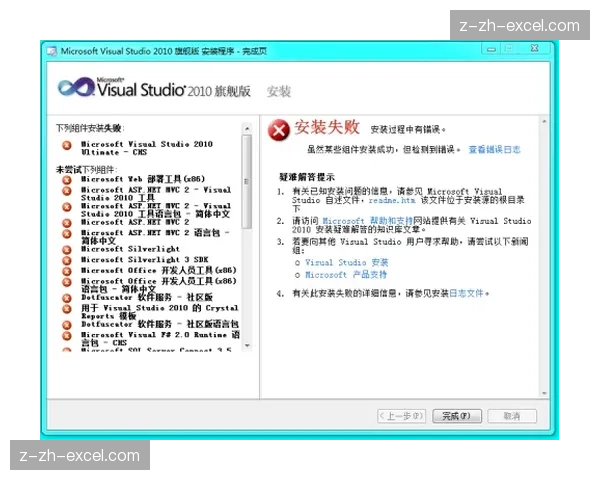Click error icon beside Office 开发人员工具 语言包
This screenshot has width=600, height=480.
pos(67,282)
